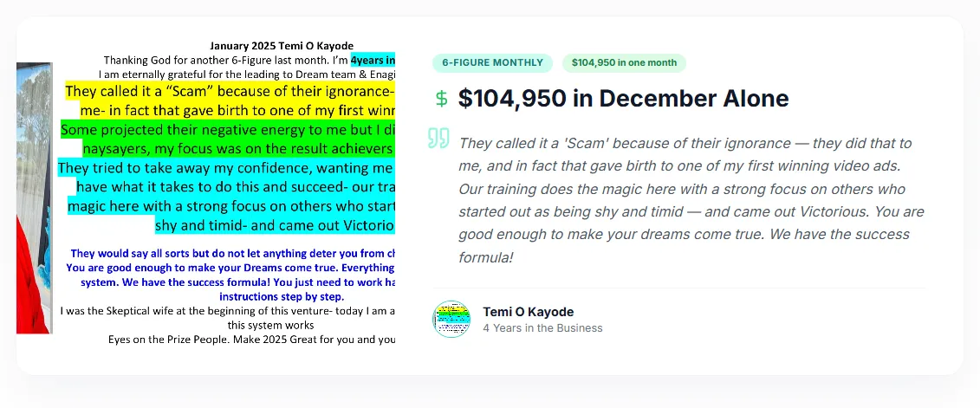Click the cyan highlighted "shy and timid" line
Viewport: 980px width, 408px height.
(275, 225)
